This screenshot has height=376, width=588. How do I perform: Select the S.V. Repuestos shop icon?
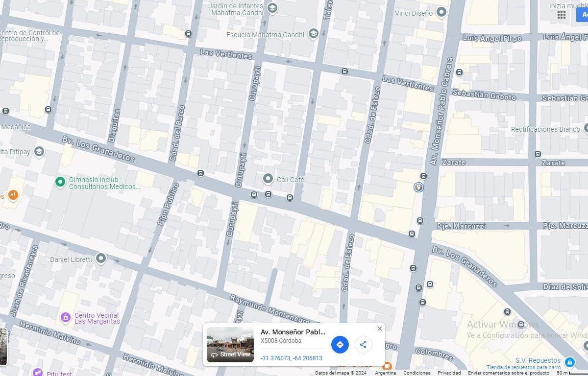click(569, 362)
